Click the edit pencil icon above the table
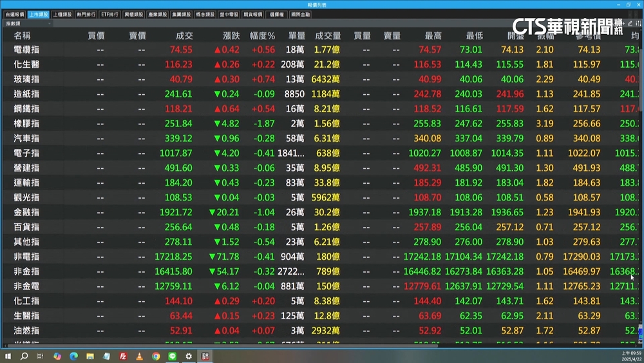Screen dimensions: 644x363 click(630, 23)
